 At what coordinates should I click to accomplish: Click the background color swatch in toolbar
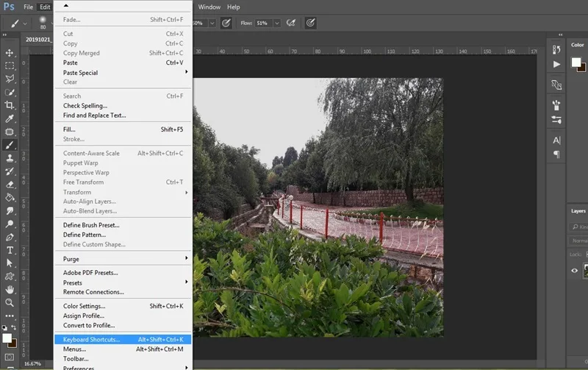tap(14, 344)
